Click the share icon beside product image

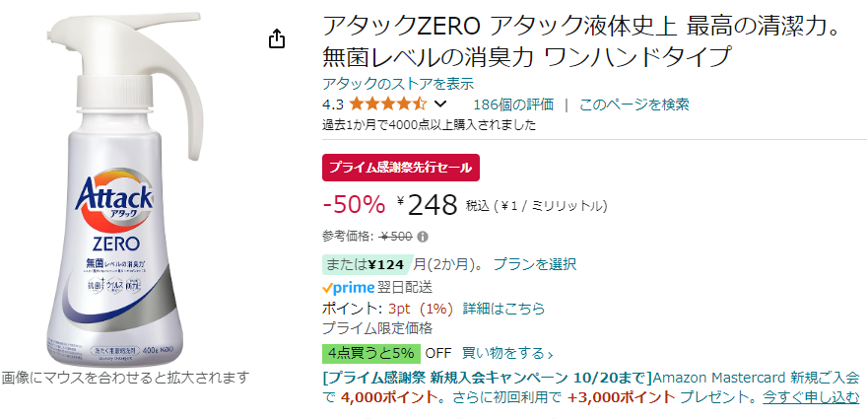(277, 38)
